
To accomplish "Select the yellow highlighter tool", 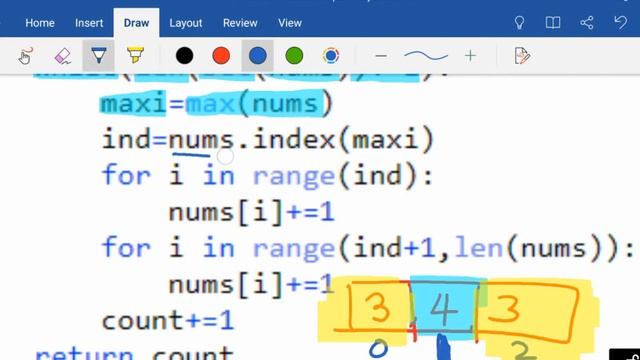I will (x=135, y=56).
